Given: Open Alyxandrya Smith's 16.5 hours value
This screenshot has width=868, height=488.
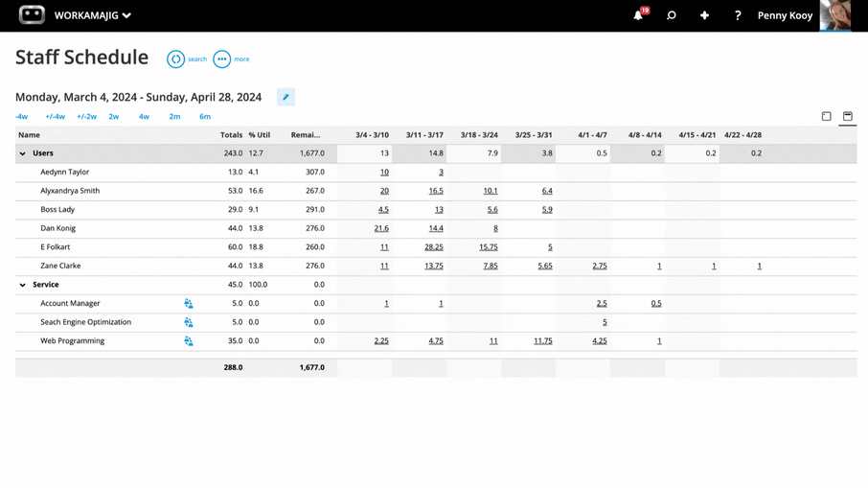Looking at the screenshot, I should coord(436,191).
